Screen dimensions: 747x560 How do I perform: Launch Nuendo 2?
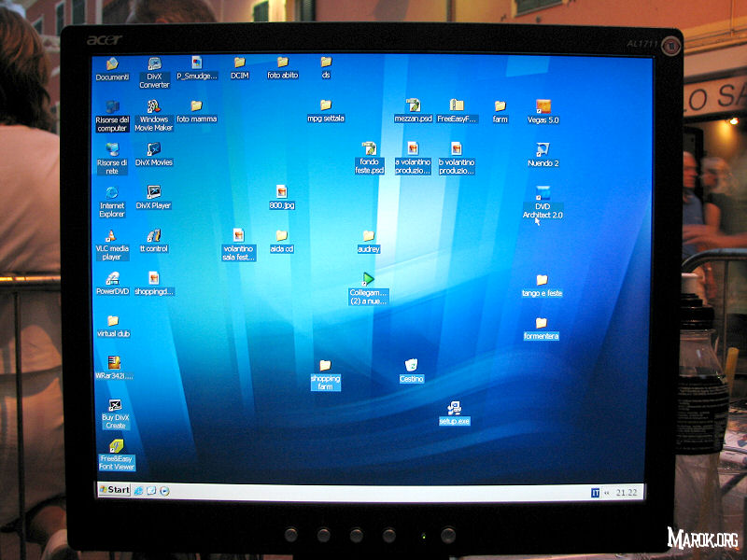[543, 155]
